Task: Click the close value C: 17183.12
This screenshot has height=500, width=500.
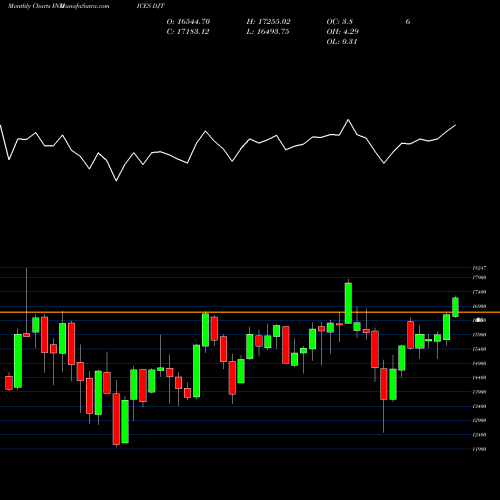Action: [x=188, y=32]
